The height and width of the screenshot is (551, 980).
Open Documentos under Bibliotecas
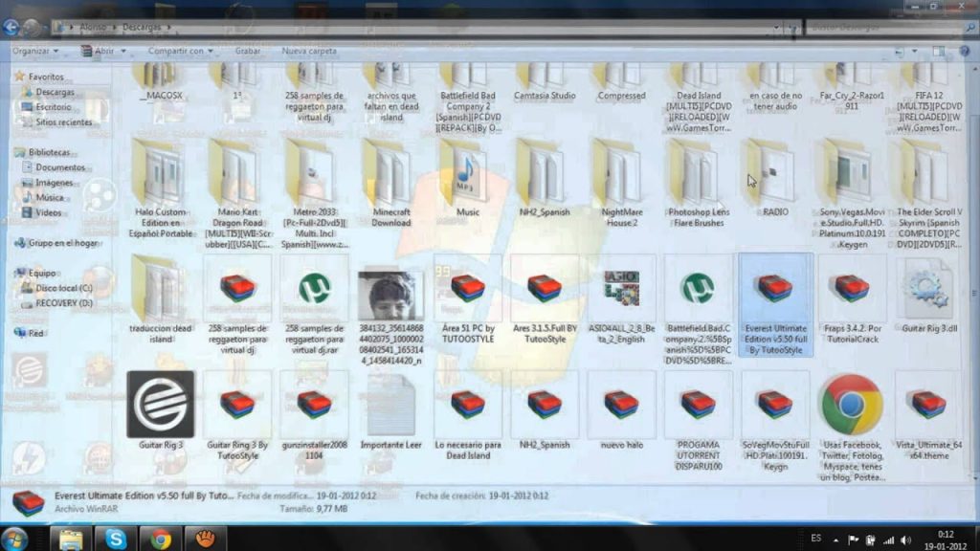click(59, 167)
